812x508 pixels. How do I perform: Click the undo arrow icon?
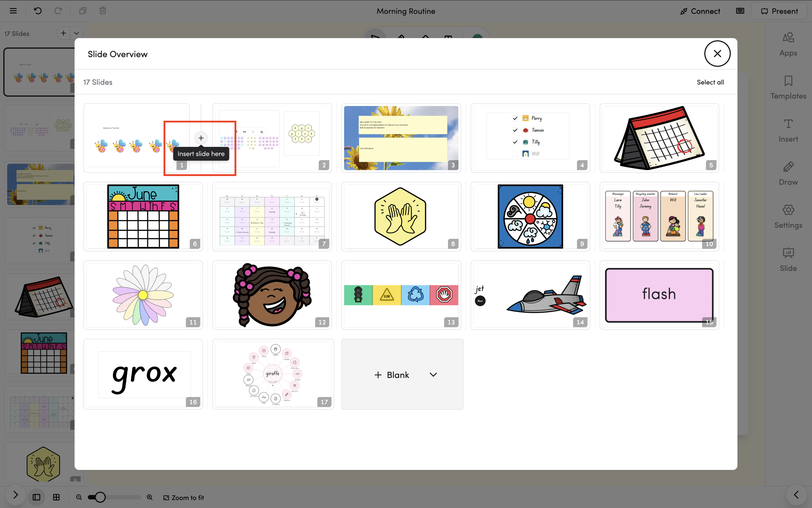[38, 11]
